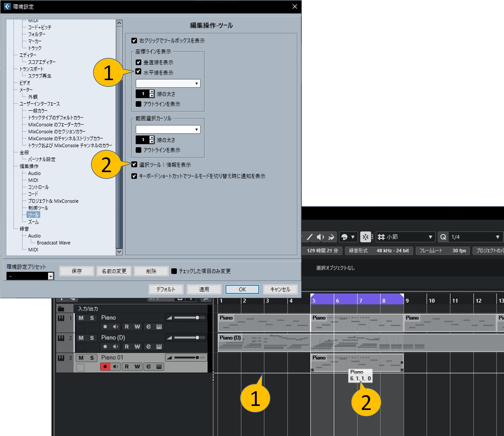504x436 pixels.
Task: Enable チェックした項目のみ変更 checkbox
Action: pyautogui.click(x=174, y=271)
